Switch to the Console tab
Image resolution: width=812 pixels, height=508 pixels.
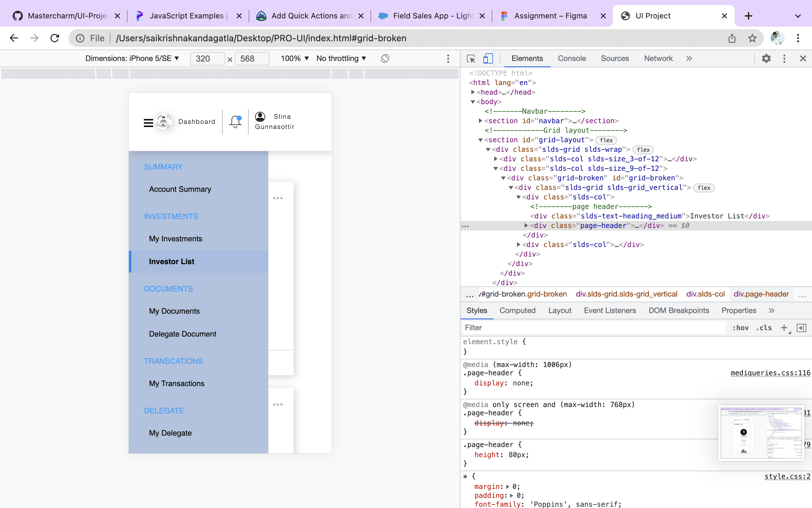point(572,58)
